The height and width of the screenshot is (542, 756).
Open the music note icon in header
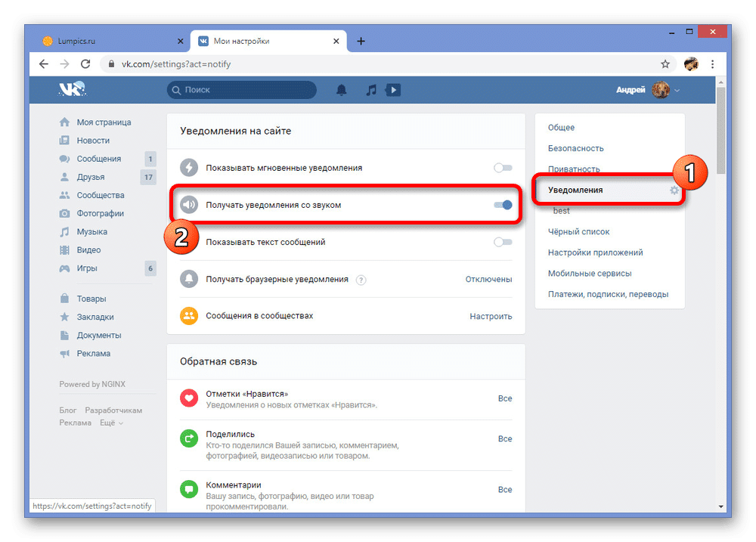[x=370, y=90]
